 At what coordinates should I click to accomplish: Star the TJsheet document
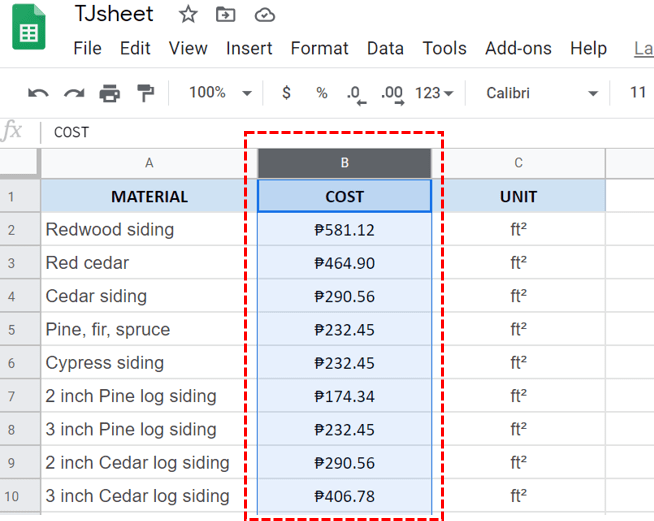pos(187,14)
